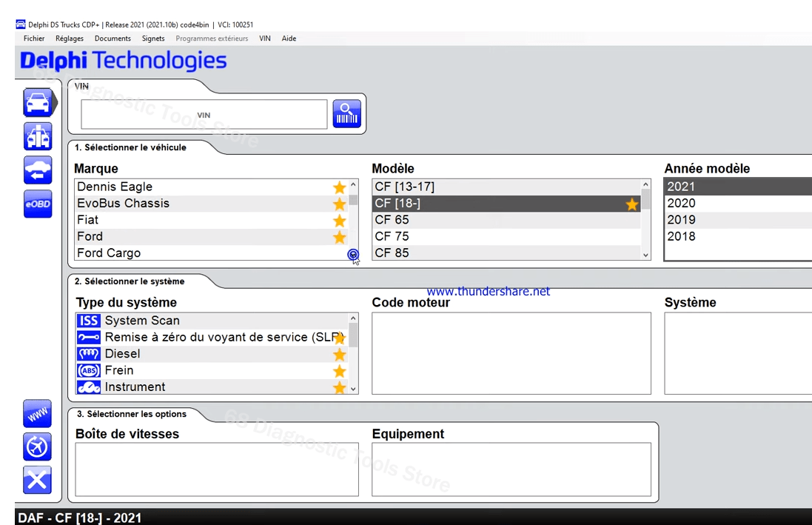This screenshot has width=812, height=525.
Task: Open the Signets menu
Action: [153, 39]
